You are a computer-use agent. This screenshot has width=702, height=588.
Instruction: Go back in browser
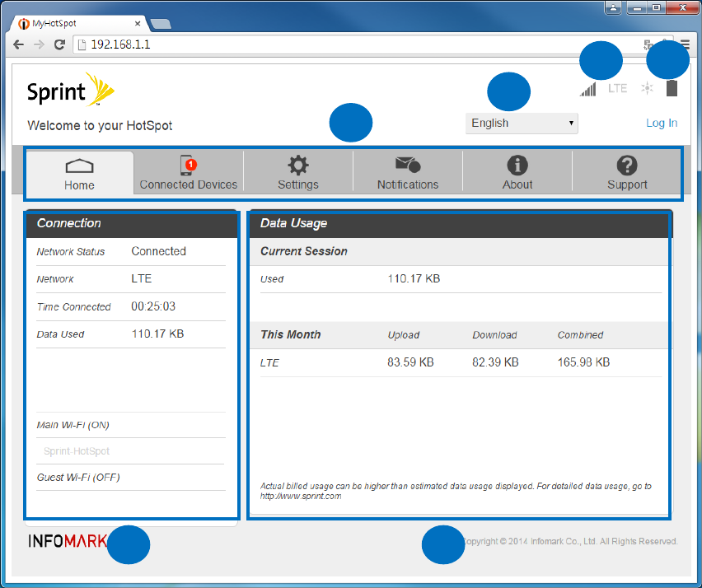pyautogui.click(x=18, y=44)
